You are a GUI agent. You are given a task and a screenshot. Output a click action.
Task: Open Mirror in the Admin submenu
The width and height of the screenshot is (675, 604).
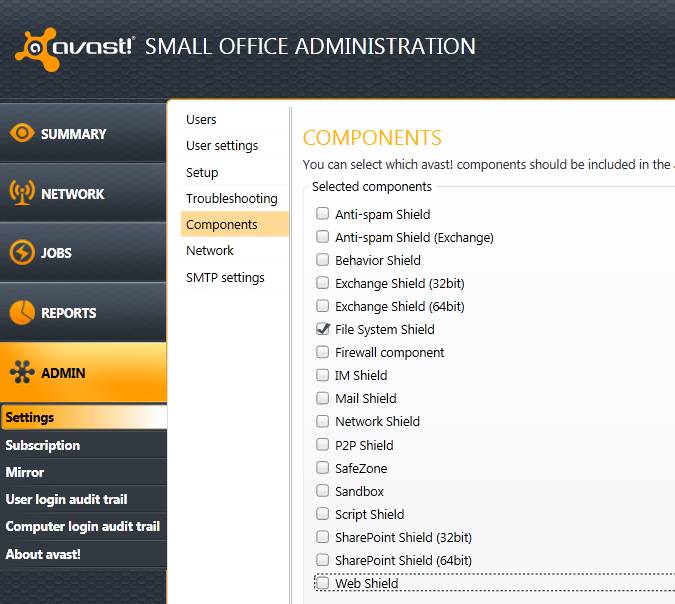tap(83, 472)
